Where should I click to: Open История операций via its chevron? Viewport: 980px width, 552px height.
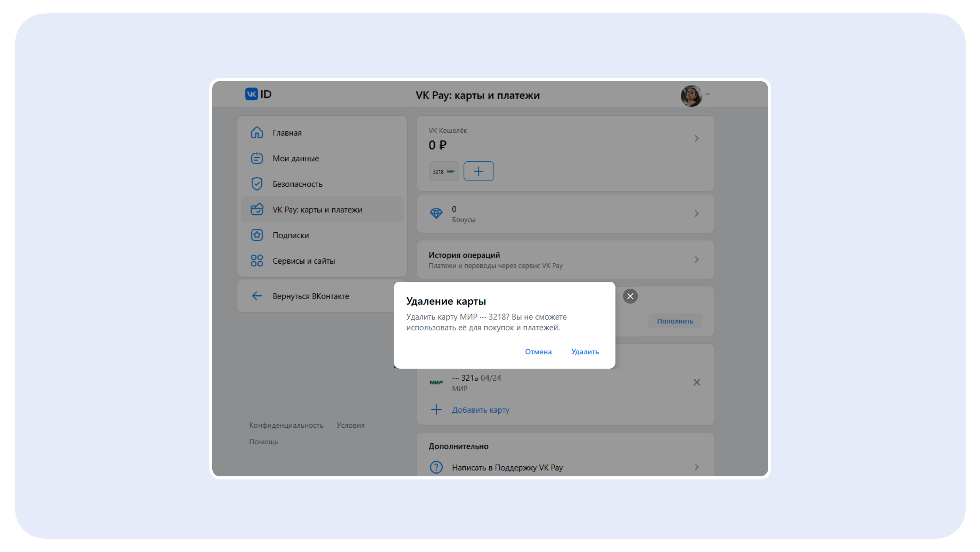point(696,259)
